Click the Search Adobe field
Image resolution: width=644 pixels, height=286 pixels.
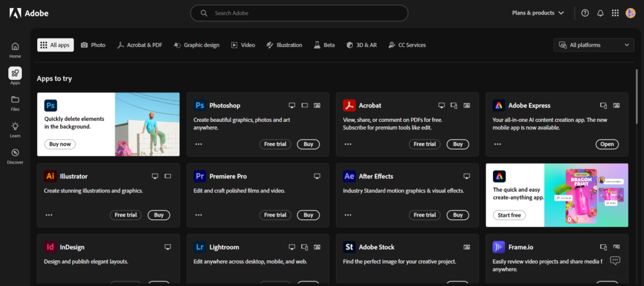click(x=299, y=13)
